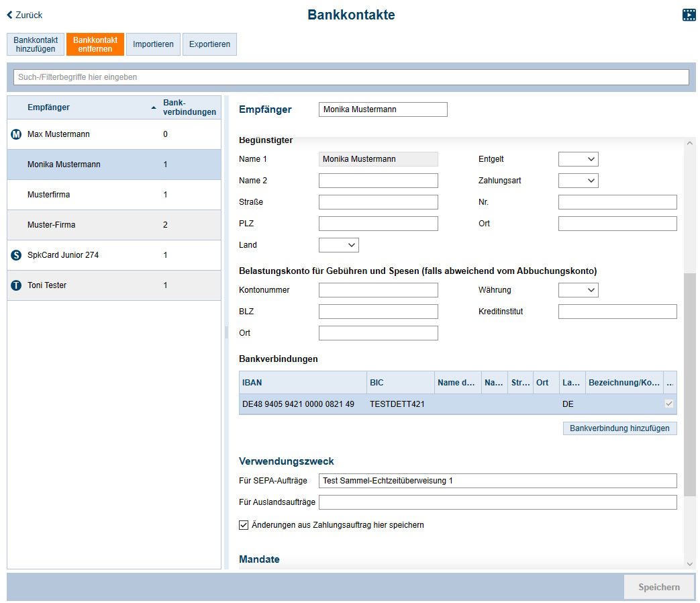Click the BIC value TESTDETT421
This screenshot has width=700, height=603.
(397, 404)
